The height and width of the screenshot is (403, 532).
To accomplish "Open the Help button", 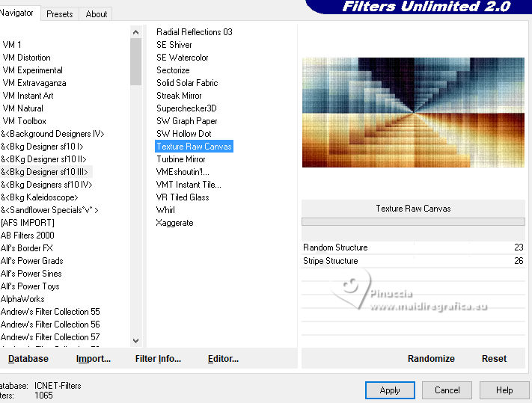I will click(x=504, y=390).
